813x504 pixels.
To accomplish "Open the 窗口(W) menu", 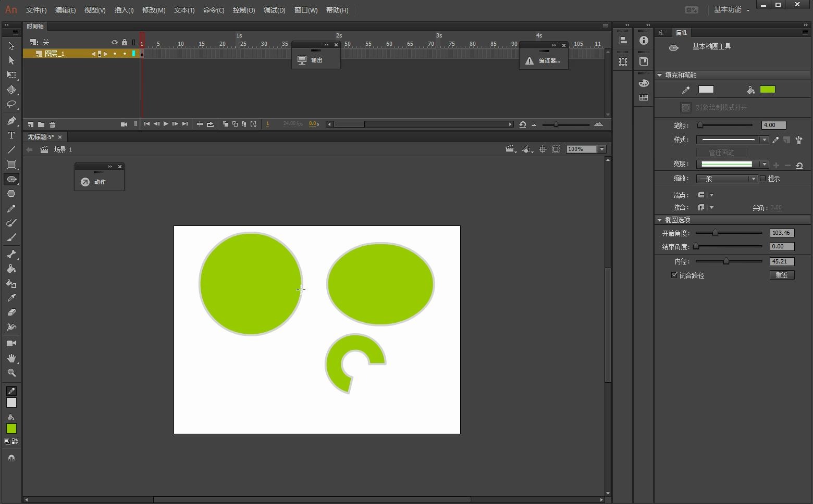I will pyautogui.click(x=306, y=10).
